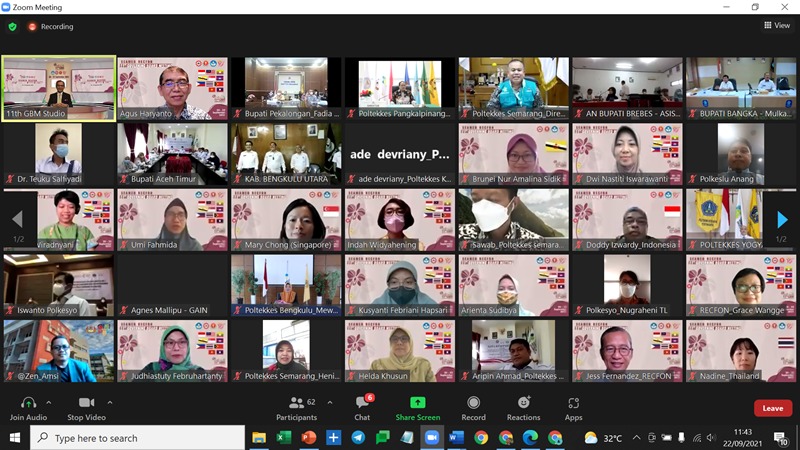Image resolution: width=800 pixels, height=450 pixels.
Task: Toggle meeting recording with Record button
Action: pos(473,402)
